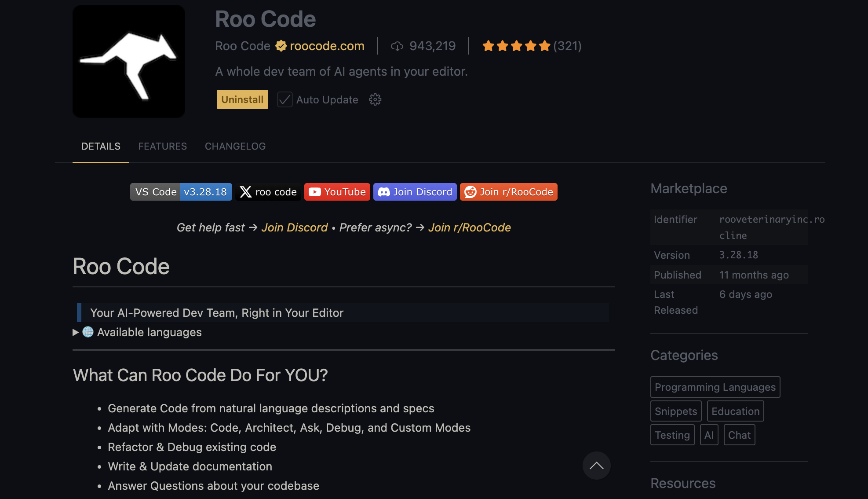
Task: Select the Programming Languages category tag
Action: point(715,387)
